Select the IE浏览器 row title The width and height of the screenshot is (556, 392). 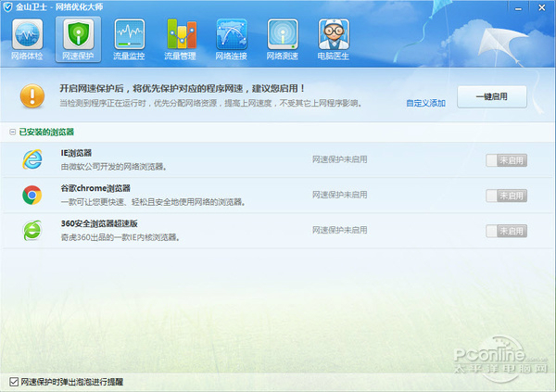76,153
